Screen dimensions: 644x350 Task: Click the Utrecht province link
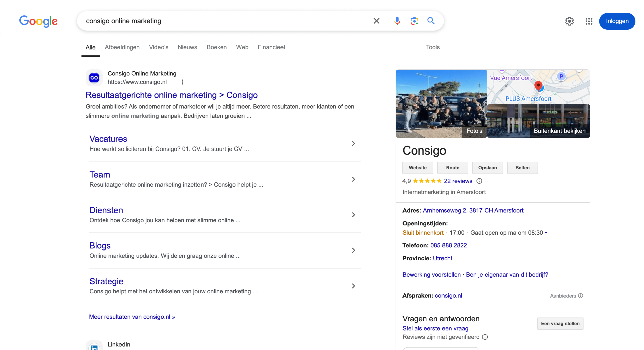[x=442, y=258]
